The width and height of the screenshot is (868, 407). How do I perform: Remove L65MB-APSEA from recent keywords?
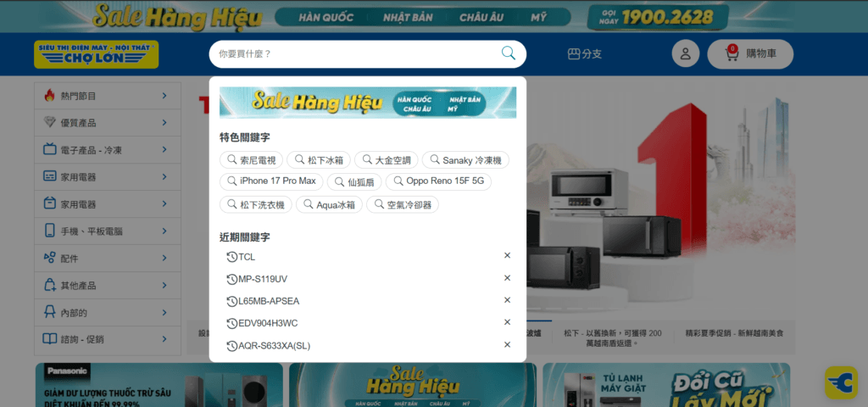[507, 299]
